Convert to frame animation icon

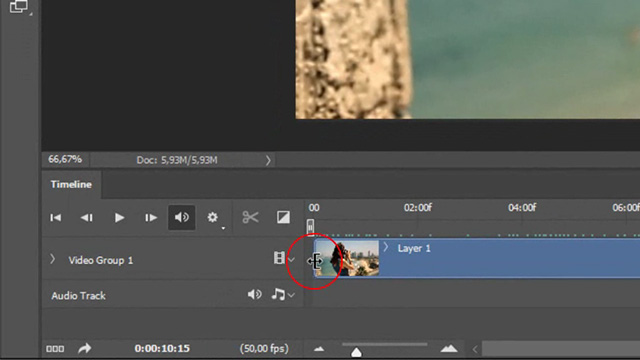coord(55,349)
